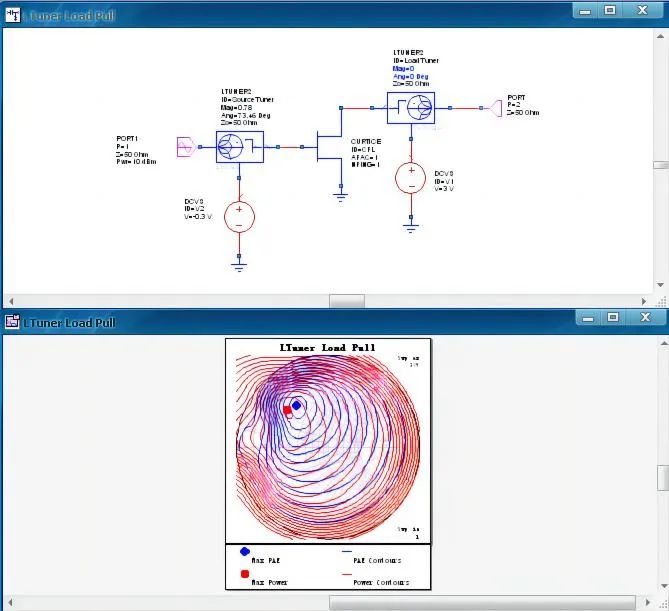Click graph window horizontal scrollbar thumb
This screenshot has height=611, width=669.
[482, 602]
